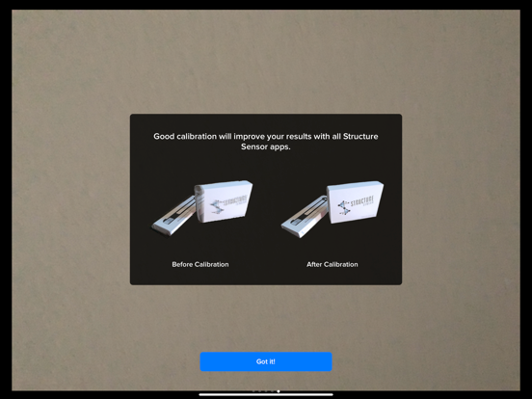This screenshot has width=532, height=399.
Task: Select the After Calibration sensor box image
Action: 332,209
